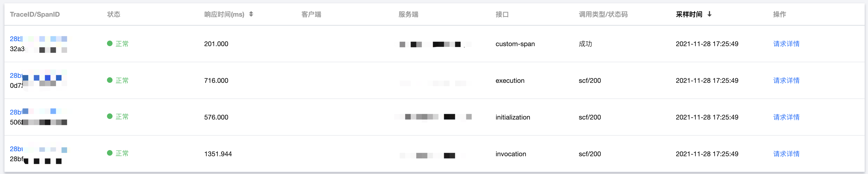Open 请求详情 for initialization row

(x=786, y=117)
